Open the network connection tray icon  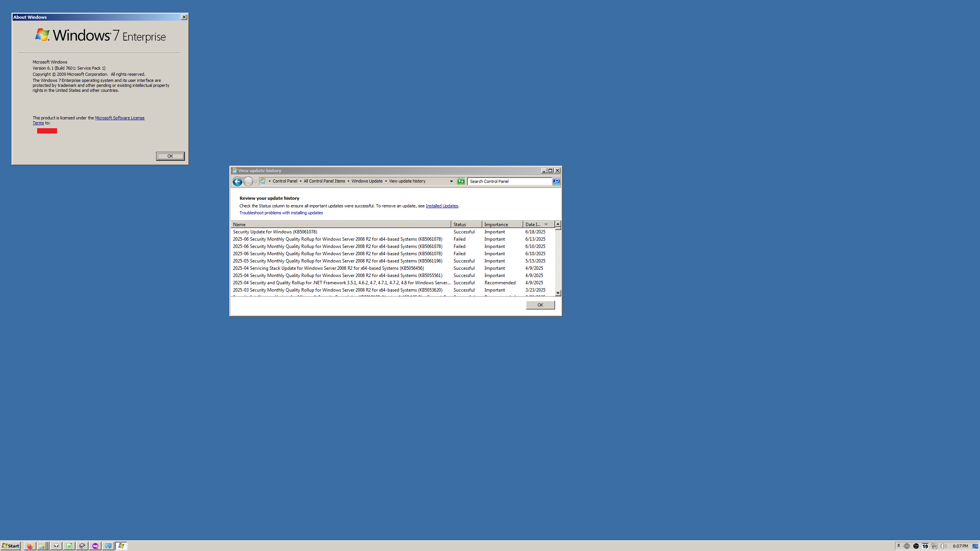point(934,546)
